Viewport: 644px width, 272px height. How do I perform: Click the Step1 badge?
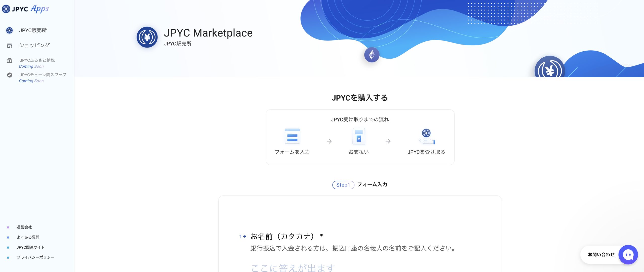pos(343,185)
